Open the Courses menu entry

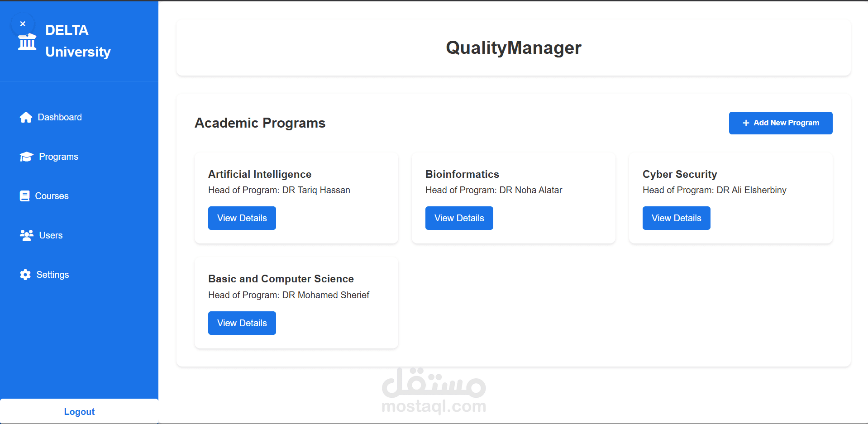[x=52, y=196]
